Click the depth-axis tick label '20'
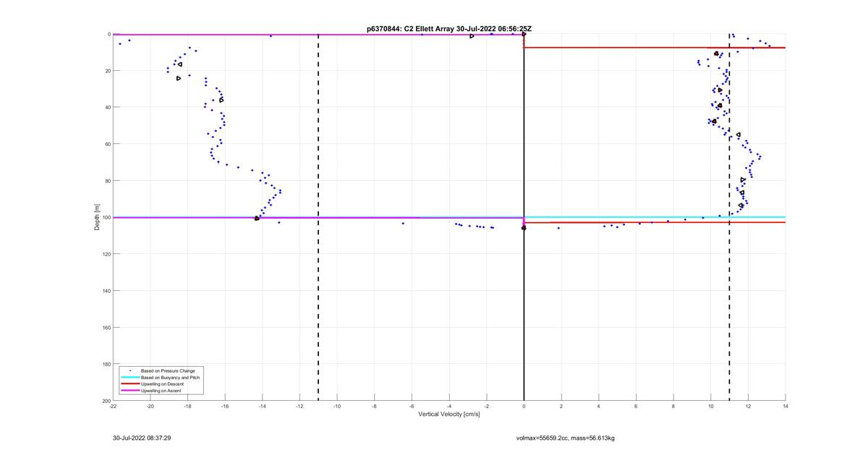The width and height of the screenshot is (868, 450). click(107, 71)
